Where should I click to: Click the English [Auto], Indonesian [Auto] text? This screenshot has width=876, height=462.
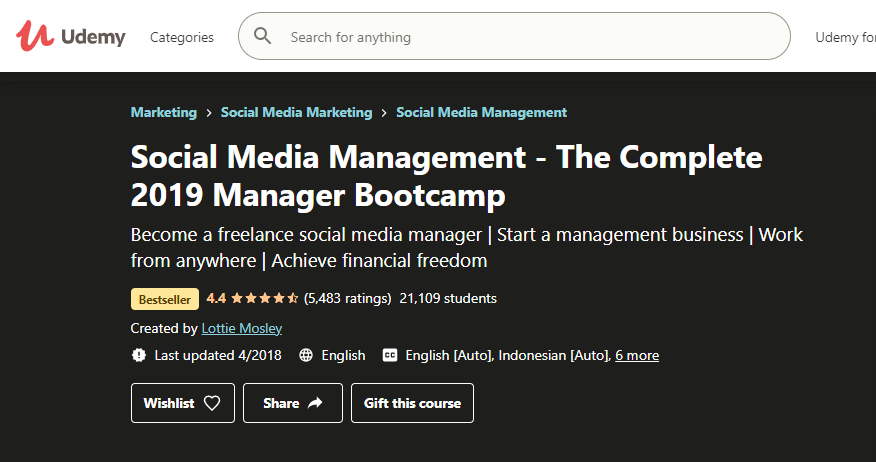[508, 355]
